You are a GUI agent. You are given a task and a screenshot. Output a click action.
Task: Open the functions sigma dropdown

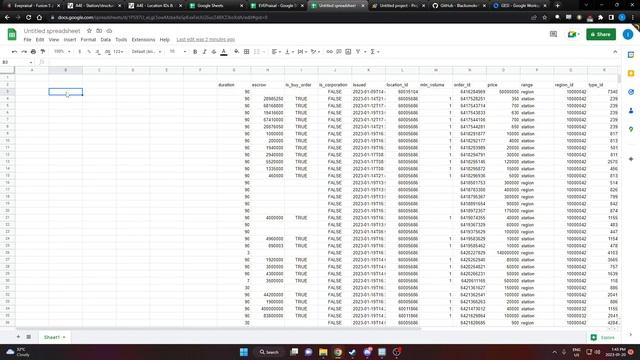click(x=374, y=52)
